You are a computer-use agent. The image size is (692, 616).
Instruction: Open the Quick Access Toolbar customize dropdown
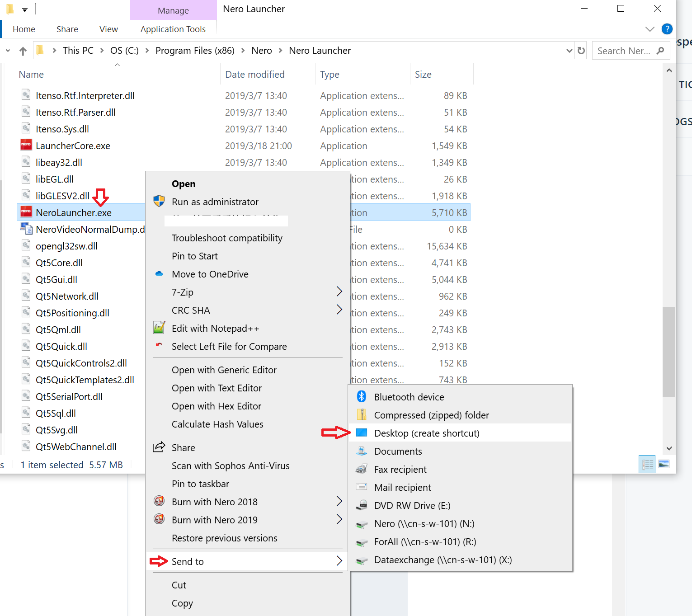[25, 10]
